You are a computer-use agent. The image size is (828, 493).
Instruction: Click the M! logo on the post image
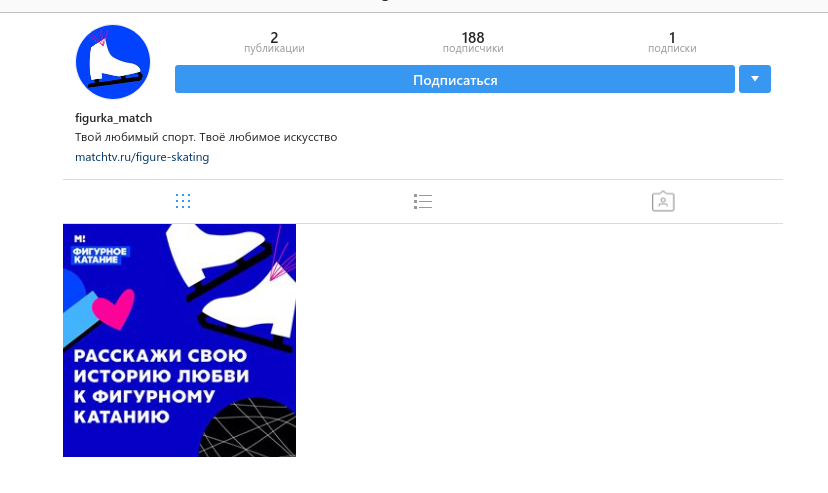point(79,239)
